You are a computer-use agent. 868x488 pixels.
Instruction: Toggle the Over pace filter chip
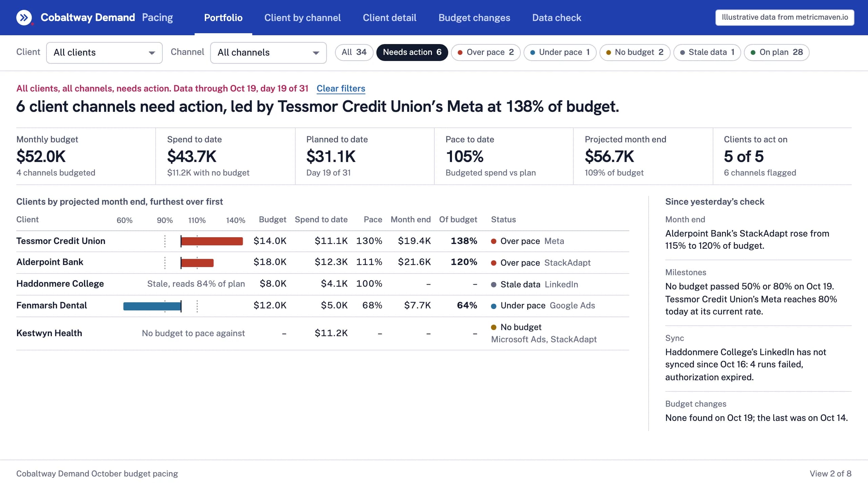pos(486,53)
